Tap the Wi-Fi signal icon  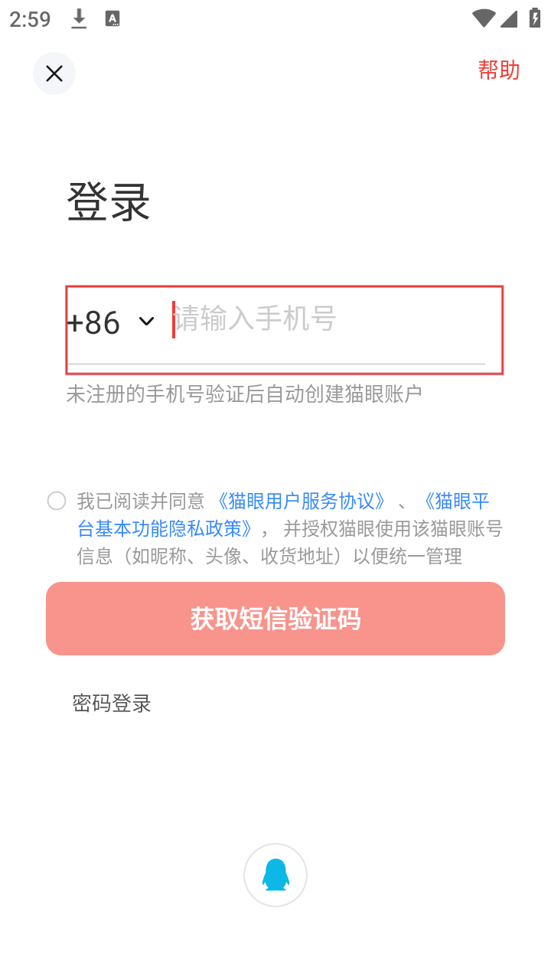(x=484, y=18)
